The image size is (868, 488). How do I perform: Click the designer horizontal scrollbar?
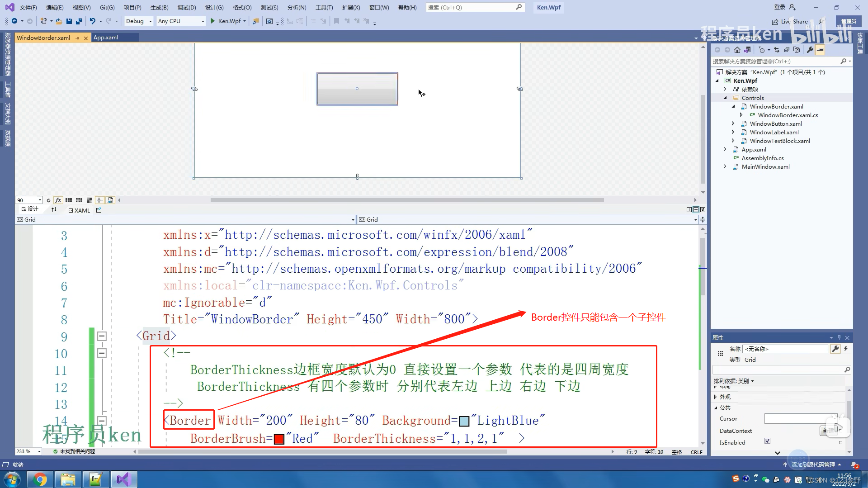[407, 200]
